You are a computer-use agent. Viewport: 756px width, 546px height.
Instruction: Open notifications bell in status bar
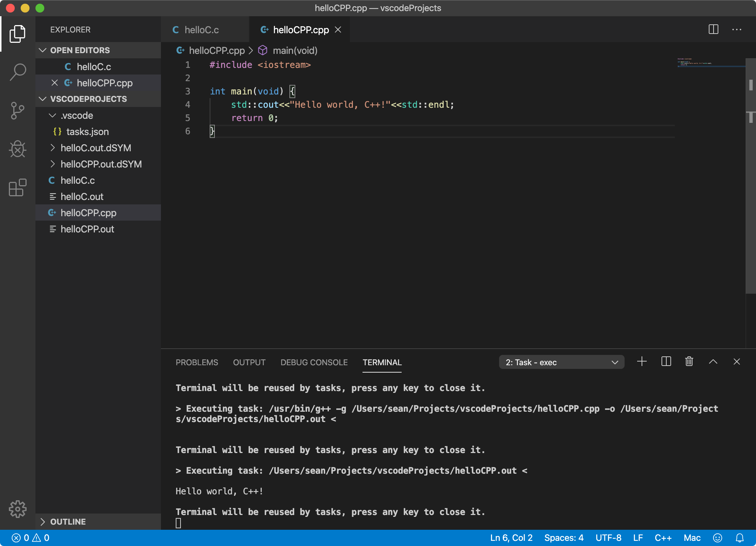pyautogui.click(x=739, y=538)
